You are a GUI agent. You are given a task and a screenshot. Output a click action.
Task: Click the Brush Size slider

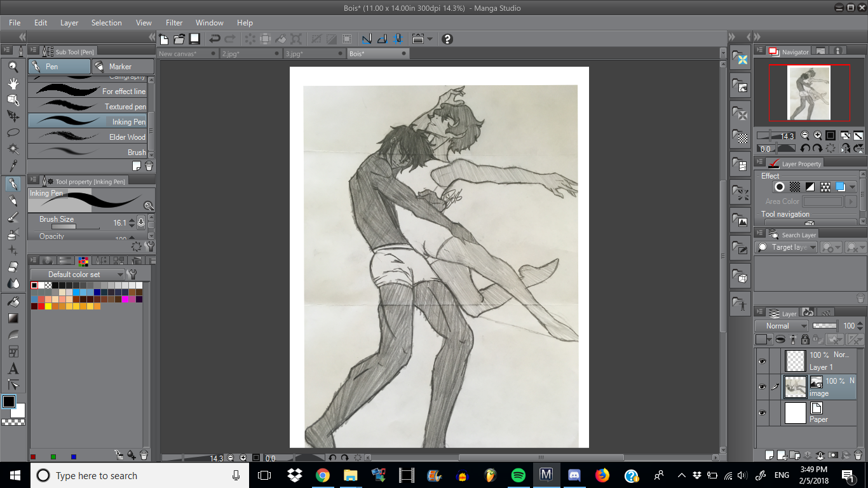(x=75, y=226)
